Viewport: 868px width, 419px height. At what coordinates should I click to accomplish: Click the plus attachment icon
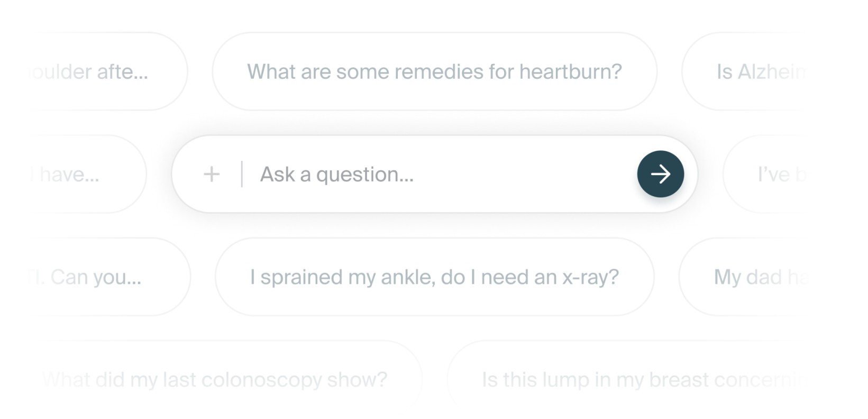(x=212, y=174)
